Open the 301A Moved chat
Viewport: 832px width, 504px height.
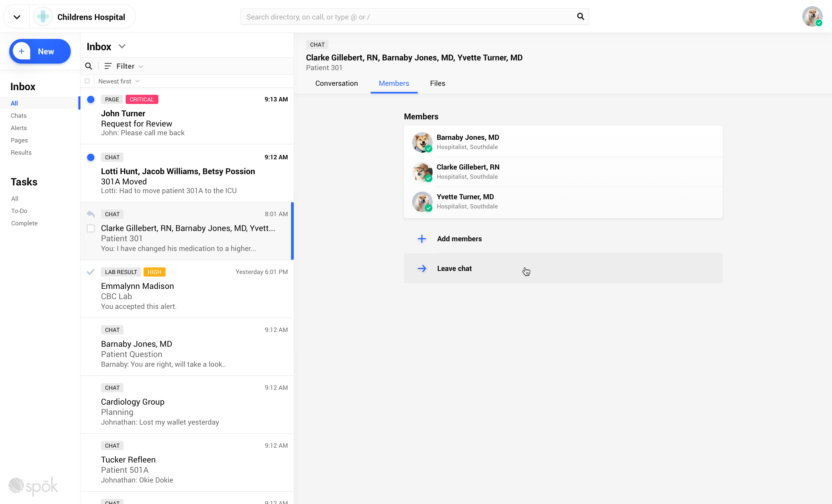tap(187, 173)
